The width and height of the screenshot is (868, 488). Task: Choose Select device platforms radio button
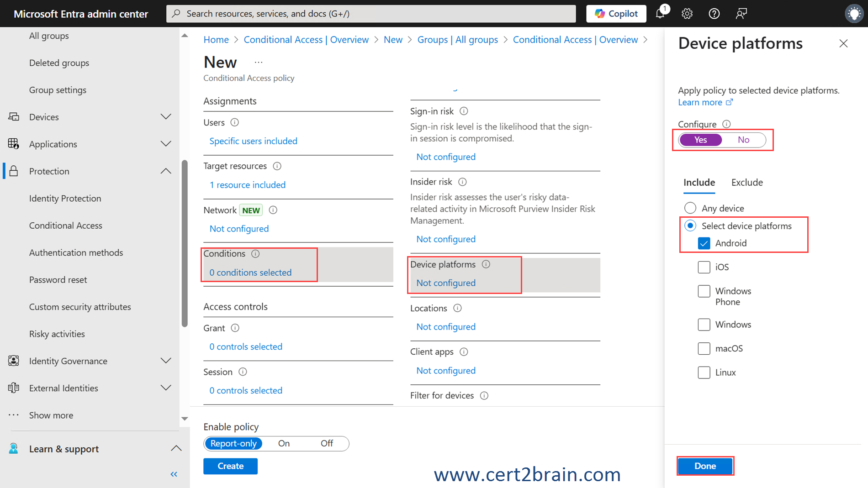click(690, 226)
